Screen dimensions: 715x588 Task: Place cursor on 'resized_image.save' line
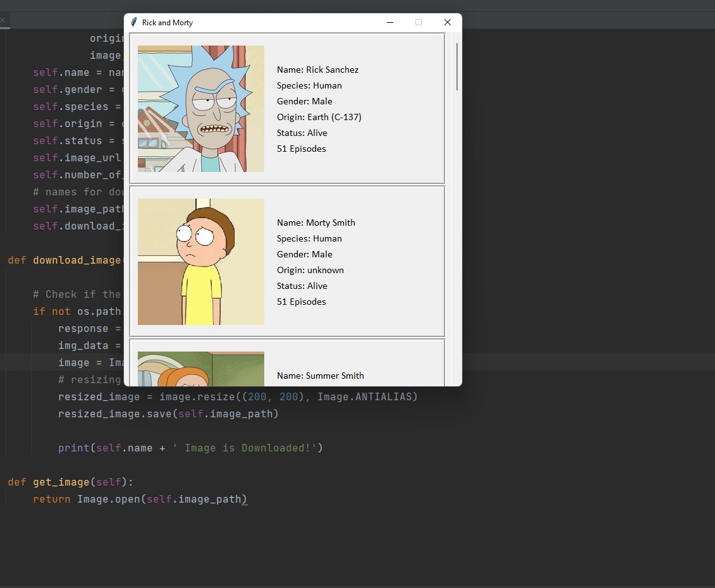(x=168, y=413)
